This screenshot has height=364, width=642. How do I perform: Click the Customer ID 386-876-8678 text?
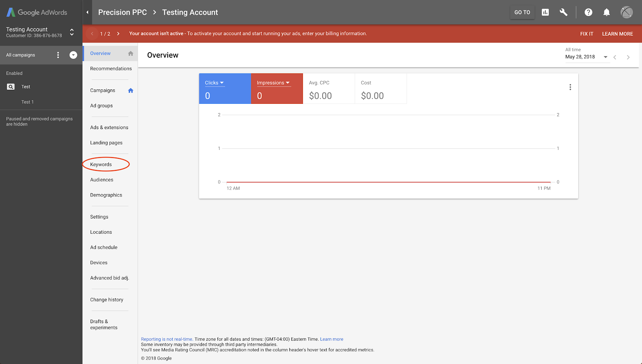[x=34, y=36]
